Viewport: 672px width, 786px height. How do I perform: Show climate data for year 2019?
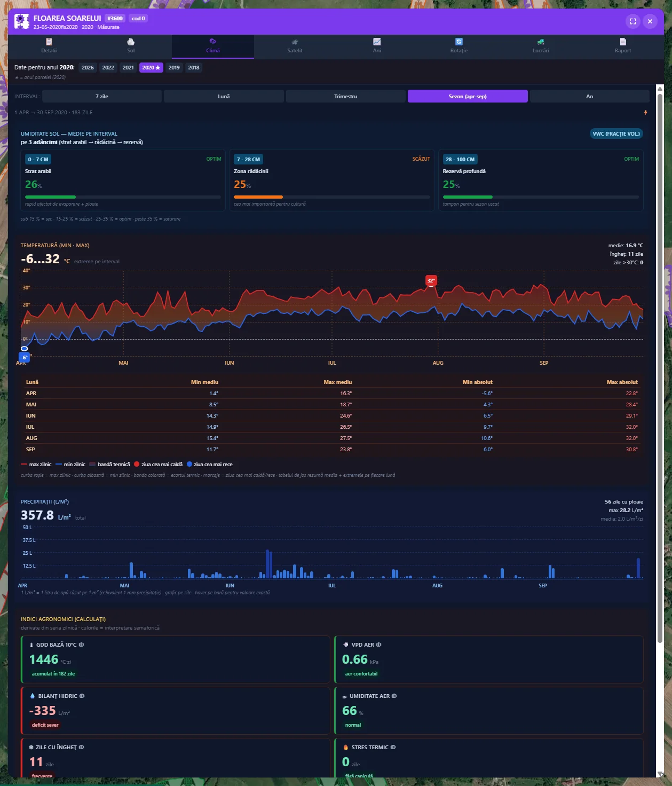[174, 67]
